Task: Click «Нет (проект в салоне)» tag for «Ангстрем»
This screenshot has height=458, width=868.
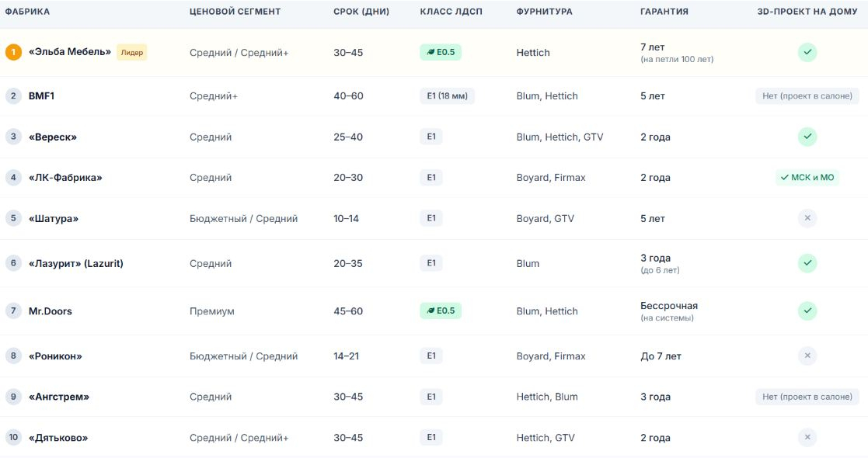Action: click(807, 397)
